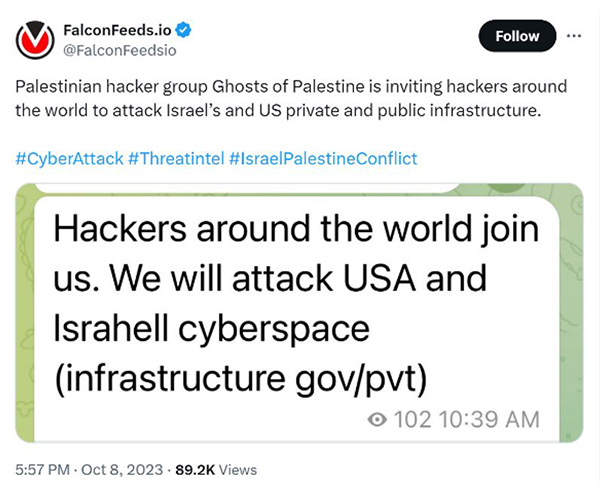Click the "Hackers around the world join" line
600x494 pixels.
(295, 229)
